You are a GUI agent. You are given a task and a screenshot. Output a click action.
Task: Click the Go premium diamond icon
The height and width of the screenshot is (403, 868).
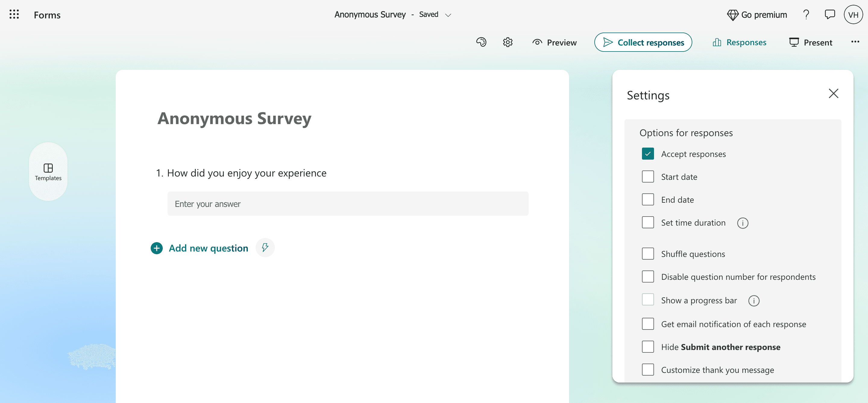733,15
